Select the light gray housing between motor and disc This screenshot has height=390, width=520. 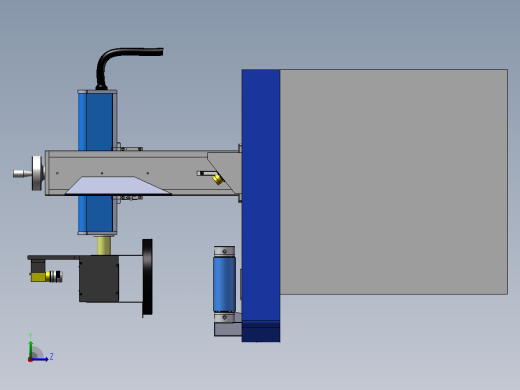pyautogui.click(x=131, y=279)
